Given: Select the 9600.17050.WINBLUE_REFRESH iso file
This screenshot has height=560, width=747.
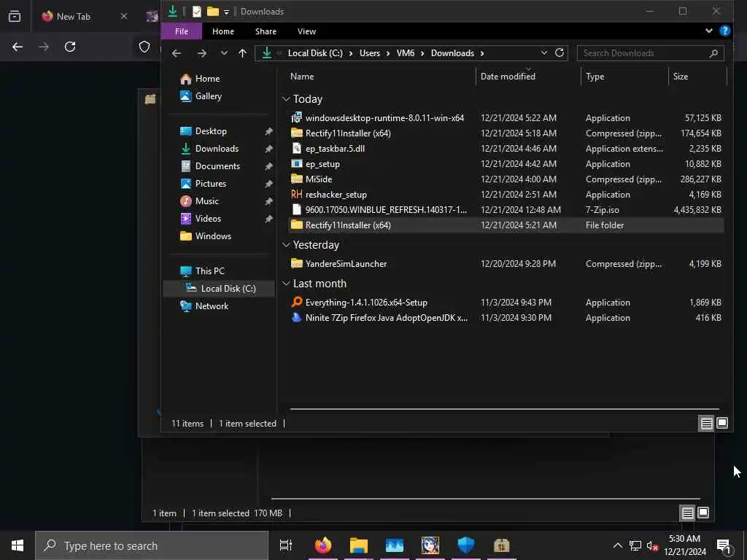Looking at the screenshot, I should click(x=379, y=209).
